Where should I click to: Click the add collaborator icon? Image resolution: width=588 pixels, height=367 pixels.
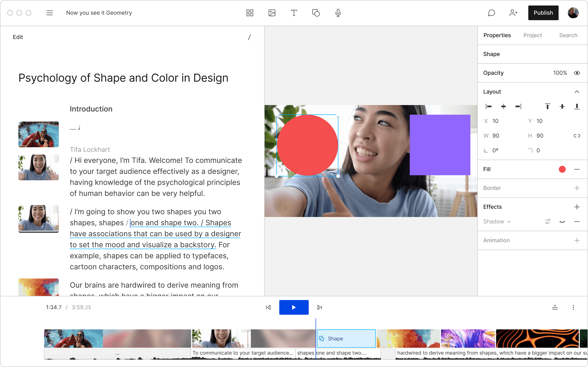tap(513, 13)
